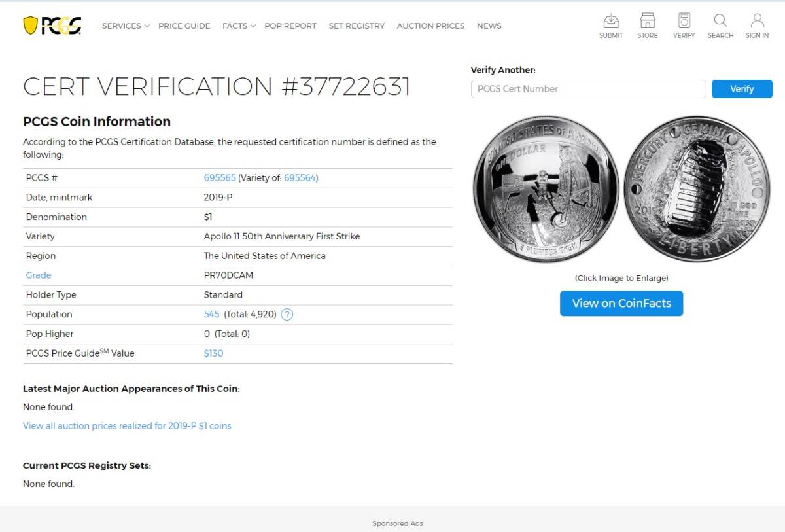Select the Apollo 11 50th Anniversary variety text

pyautogui.click(x=282, y=236)
